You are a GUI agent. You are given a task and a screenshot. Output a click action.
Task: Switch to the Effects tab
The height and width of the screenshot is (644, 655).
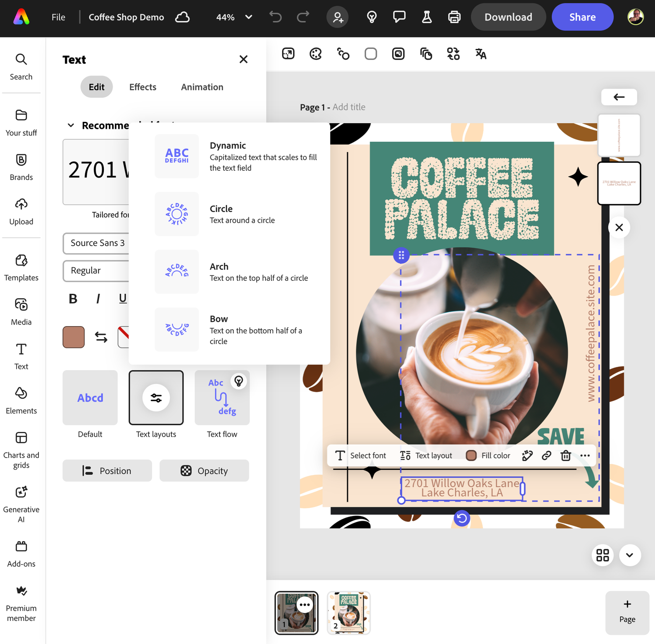click(142, 87)
